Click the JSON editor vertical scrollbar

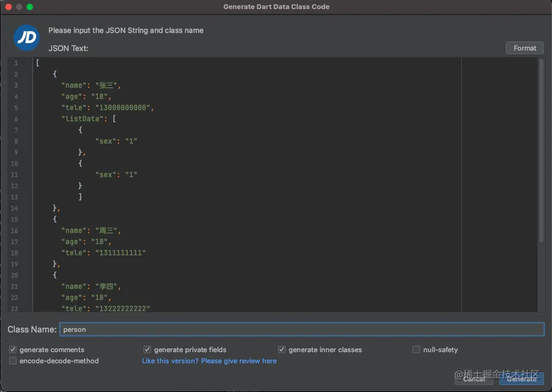541,152
